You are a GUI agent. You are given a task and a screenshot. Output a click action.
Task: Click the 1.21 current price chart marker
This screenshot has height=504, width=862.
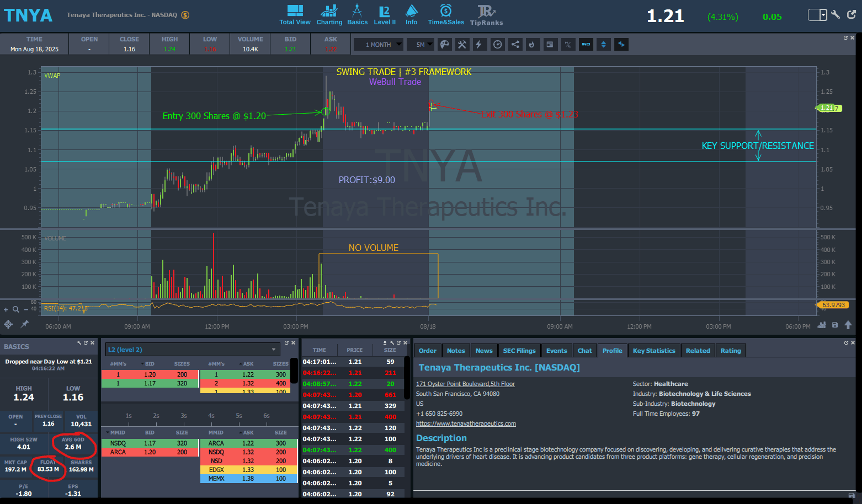click(829, 108)
